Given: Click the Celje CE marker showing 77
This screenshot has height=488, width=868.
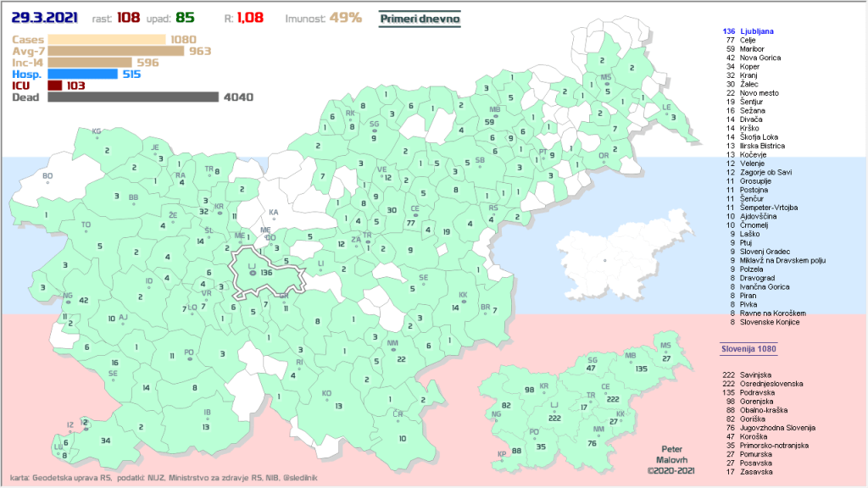Looking at the screenshot, I should (415, 209).
